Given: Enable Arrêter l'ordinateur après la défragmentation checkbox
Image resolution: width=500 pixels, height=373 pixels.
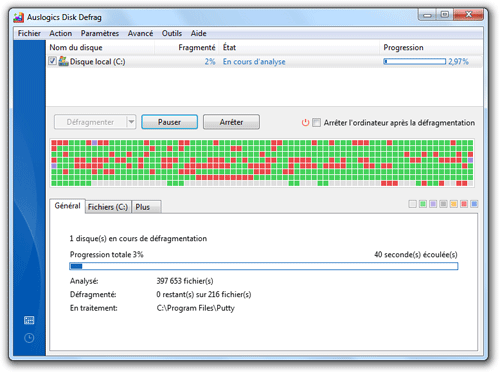Looking at the screenshot, I should click(x=316, y=123).
